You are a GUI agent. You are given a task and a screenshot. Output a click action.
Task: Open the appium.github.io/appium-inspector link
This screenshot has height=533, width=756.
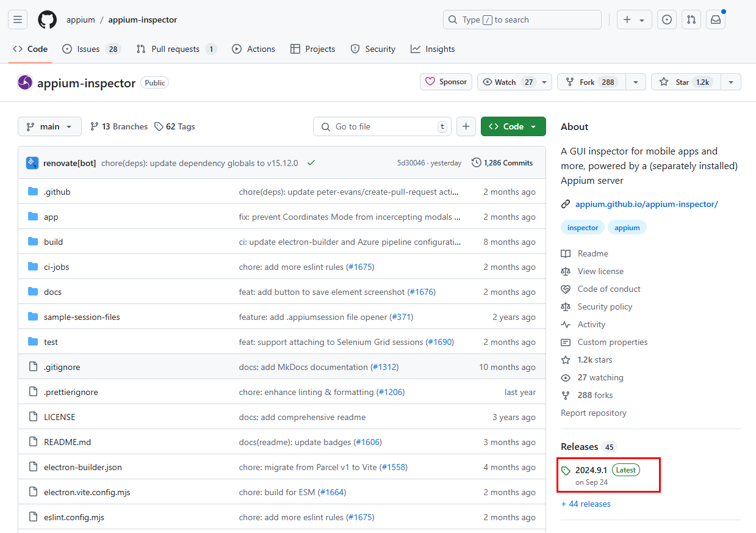pyautogui.click(x=646, y=204)
